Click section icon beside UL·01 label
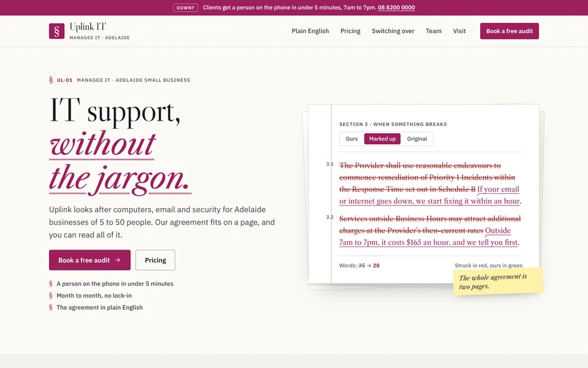Image resolution: width=588 pixels, height=368 pixels. click(51, 80)
